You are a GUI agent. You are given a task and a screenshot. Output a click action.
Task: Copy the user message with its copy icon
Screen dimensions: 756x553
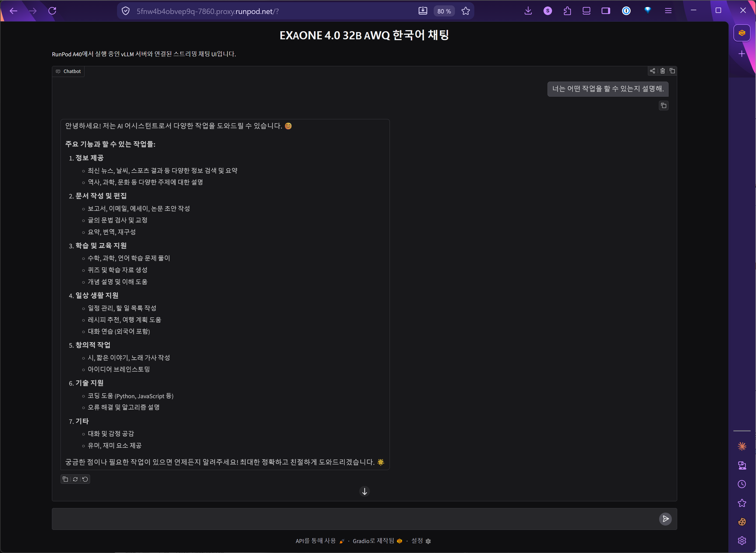(664, 106)
